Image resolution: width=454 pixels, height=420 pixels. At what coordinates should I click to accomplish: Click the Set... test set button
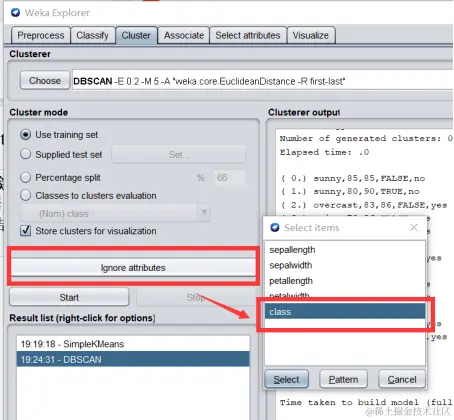pyautogui.click(x=179, y=154)
